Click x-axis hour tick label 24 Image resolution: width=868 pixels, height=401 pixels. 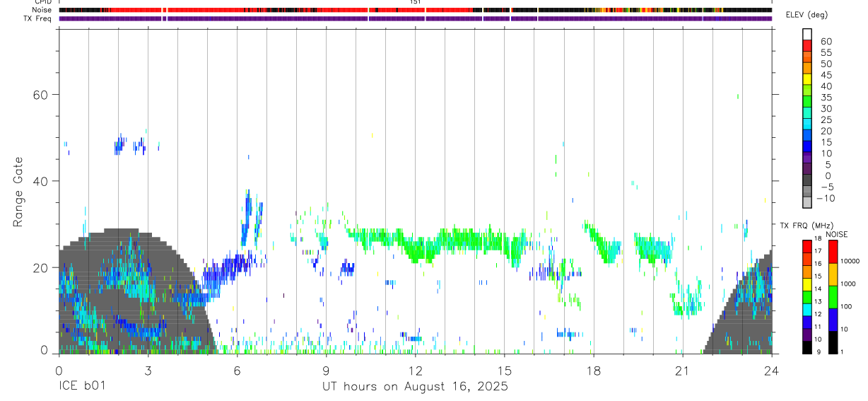click(772, 370)
